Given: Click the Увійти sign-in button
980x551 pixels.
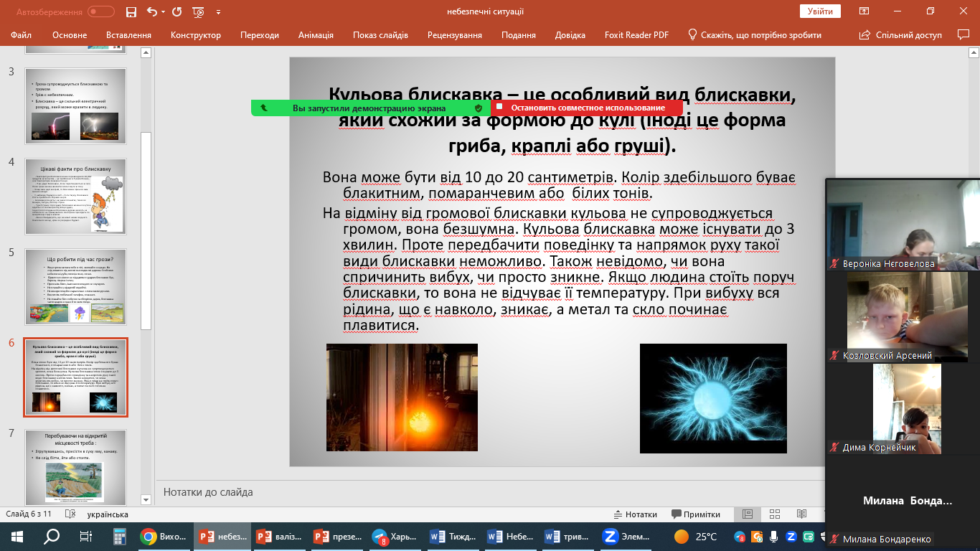Looking at the screenshot, I should point(820,11).
